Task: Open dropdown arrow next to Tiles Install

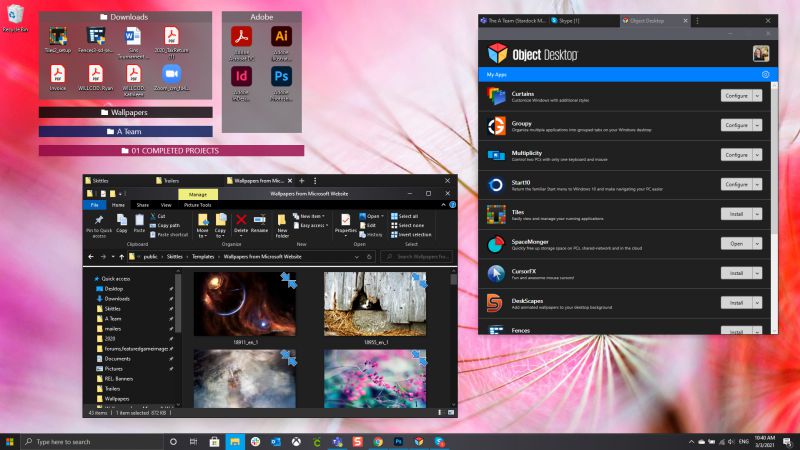Action: tap(757, 214)
